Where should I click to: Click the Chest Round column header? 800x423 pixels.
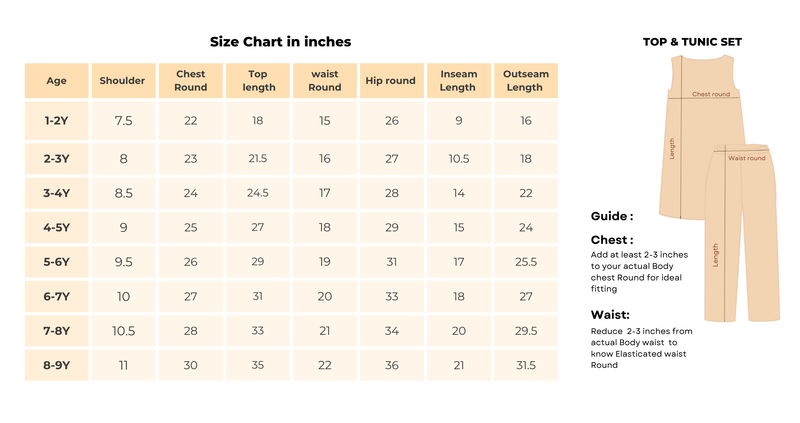click(x=191, y=81)
